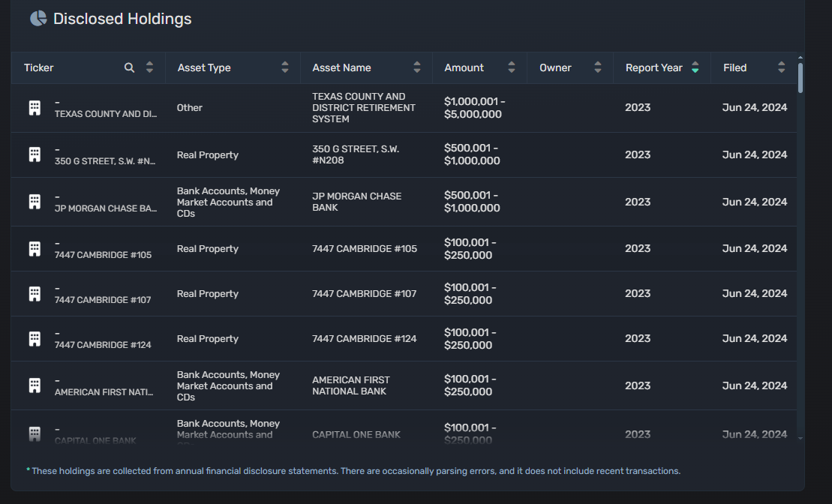Click the amount $1,000,001 - $5,000,000
This screenshot has height=504, width=832.
474,108
